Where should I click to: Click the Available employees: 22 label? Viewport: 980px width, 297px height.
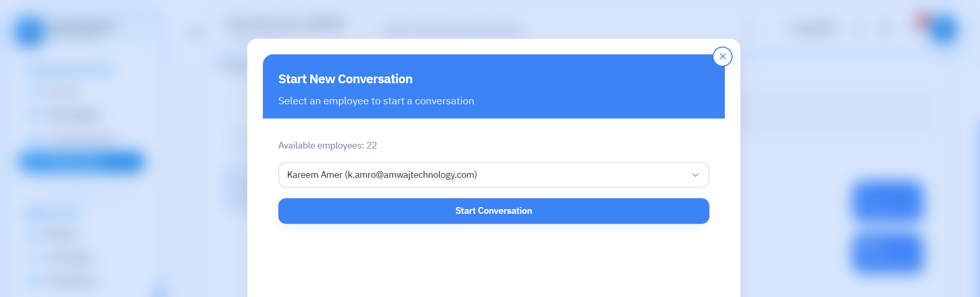tap(327, 145)
